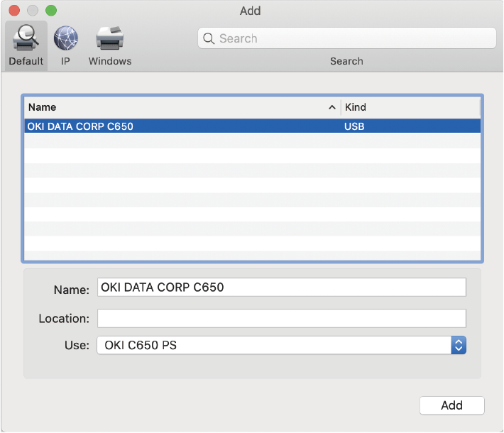504x433 pixels.
Task: Open the Use driver dropdown OKI C650 PS
Action: pos(273,346)
